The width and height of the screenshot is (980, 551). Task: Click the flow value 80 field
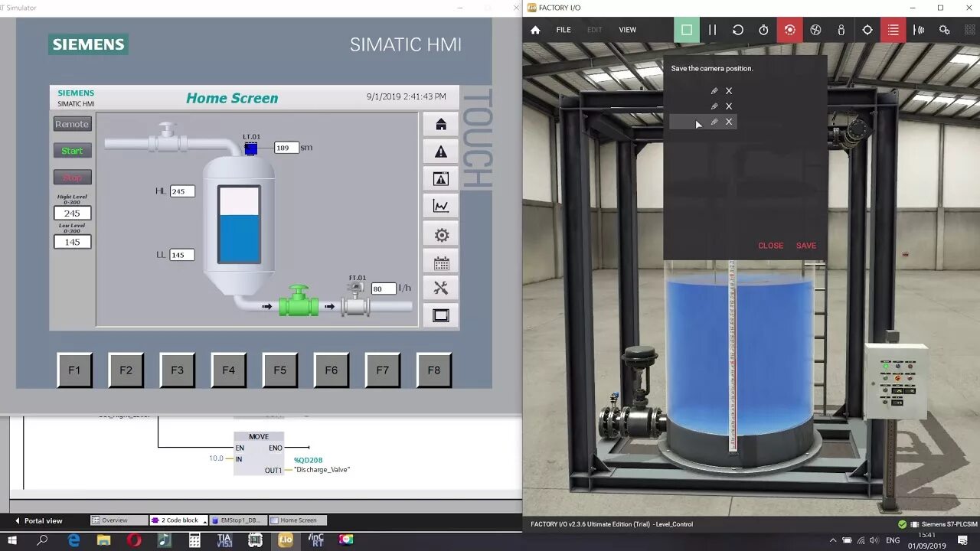pos(384,289)
